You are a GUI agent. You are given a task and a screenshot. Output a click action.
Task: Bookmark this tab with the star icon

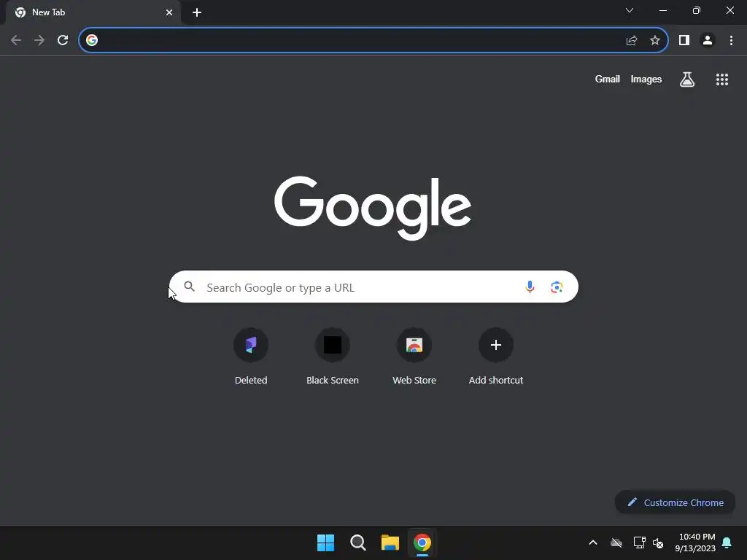tap(655, 41)
